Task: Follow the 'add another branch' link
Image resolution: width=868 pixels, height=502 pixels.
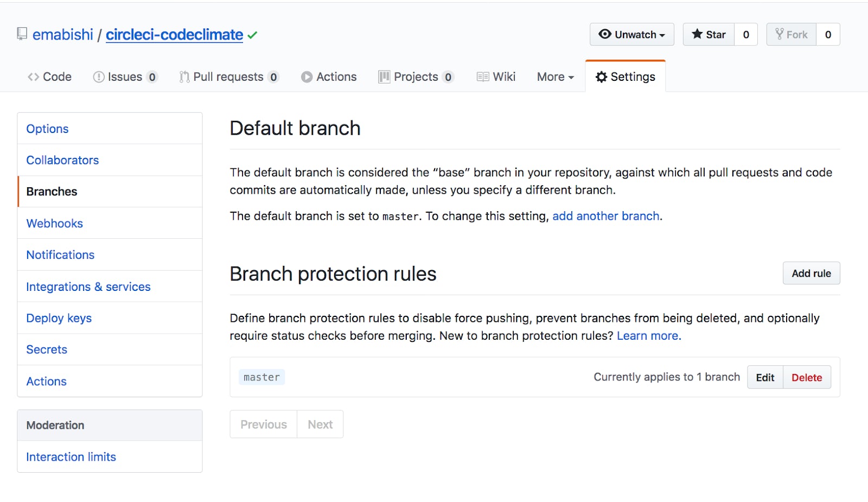Action: point(605,216)
